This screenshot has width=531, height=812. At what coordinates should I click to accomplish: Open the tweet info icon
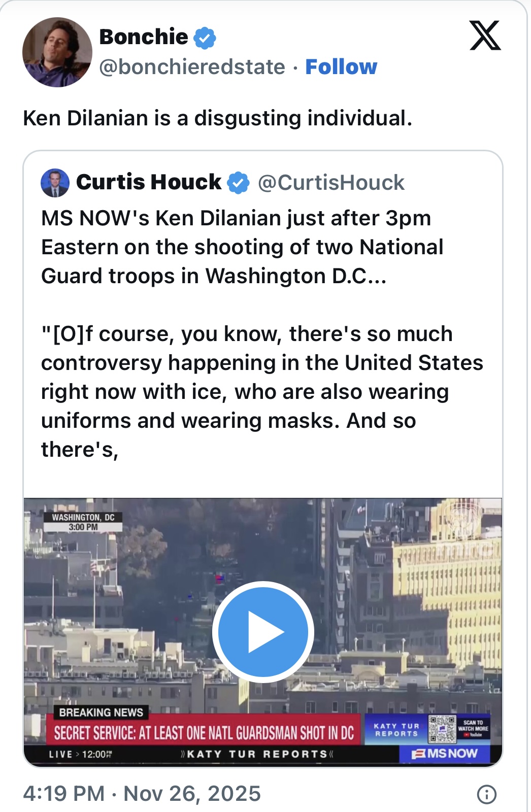[x=486, y=794]
